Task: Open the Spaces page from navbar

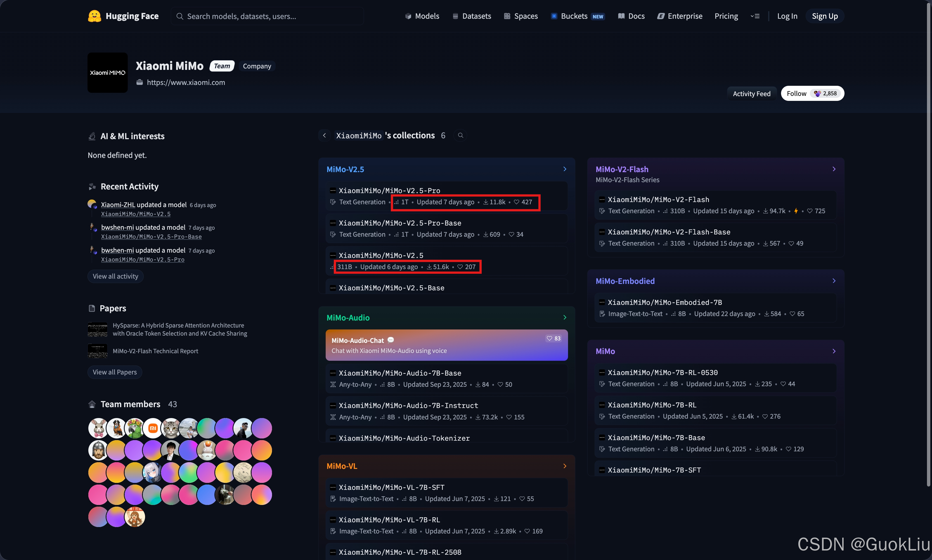Action: (x=521, y=16)
